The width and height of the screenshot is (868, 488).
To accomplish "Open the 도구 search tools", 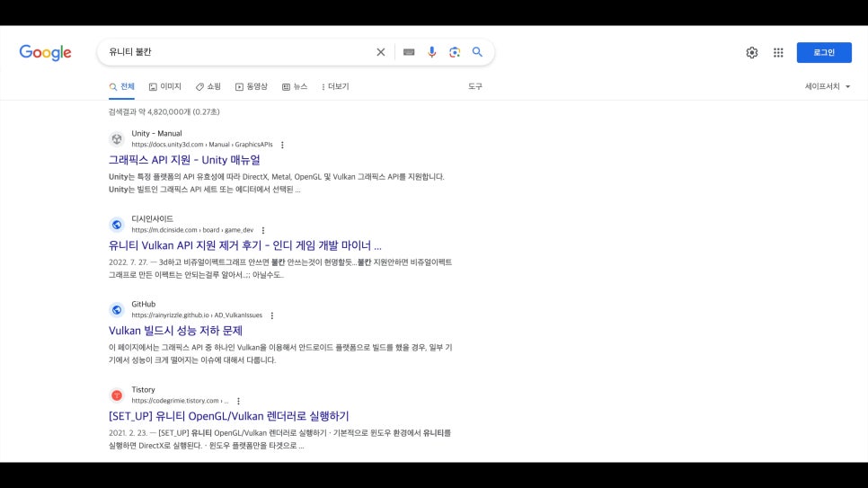I will tap(475, 86).
